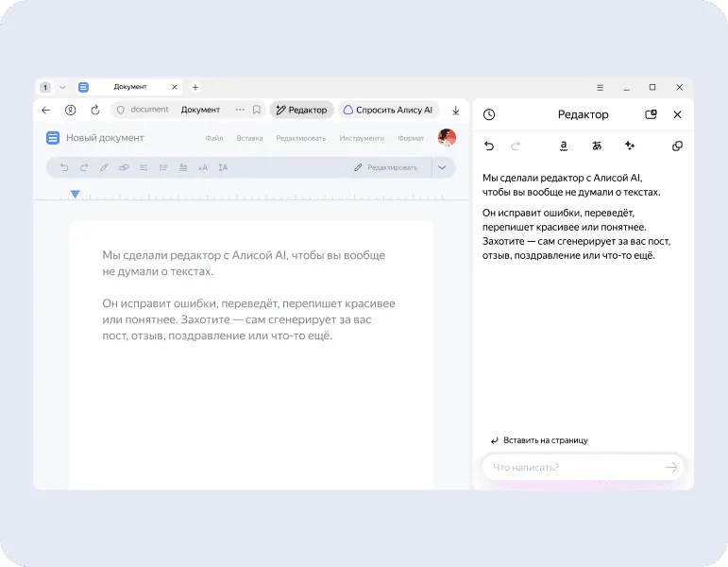Open the 'Файл' menu
Screen dimensions: 728x567
click(214, 138)
